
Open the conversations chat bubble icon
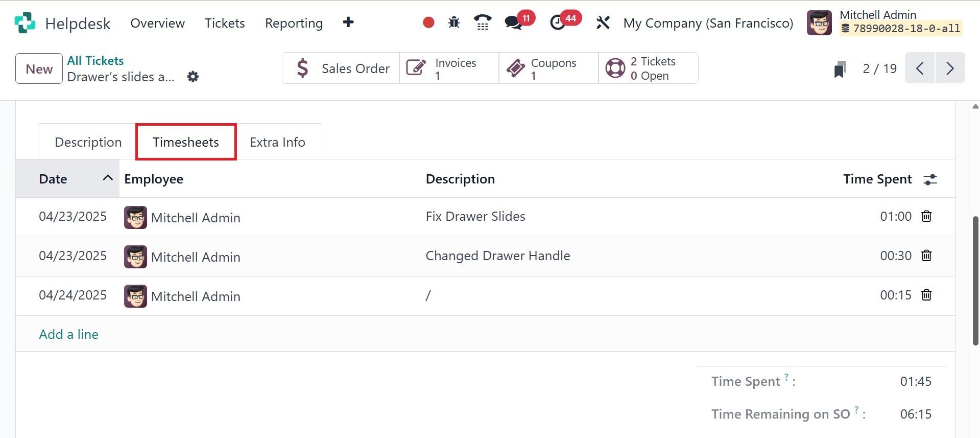point(513,22)
